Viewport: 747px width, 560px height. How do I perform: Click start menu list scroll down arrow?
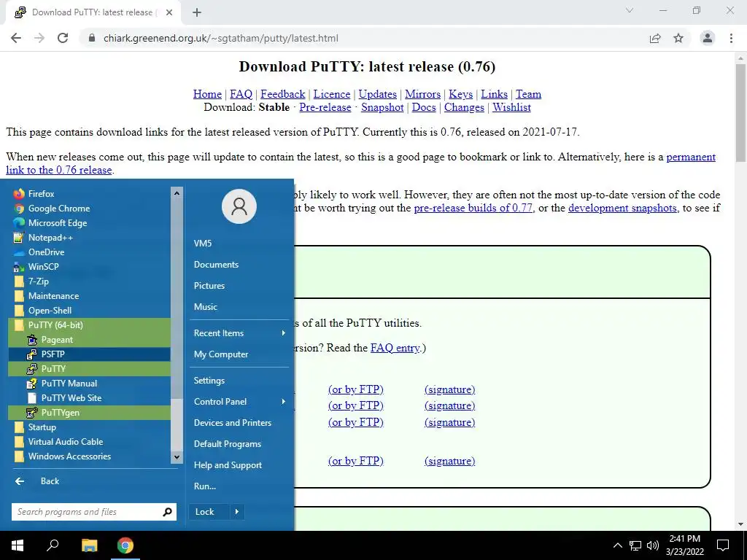[177, 457]
